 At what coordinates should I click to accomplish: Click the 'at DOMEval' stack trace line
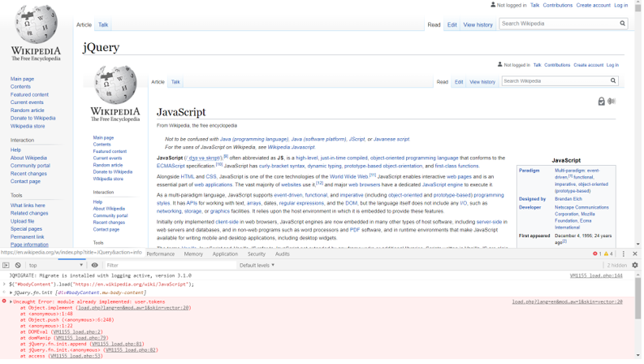pos(62,333)
